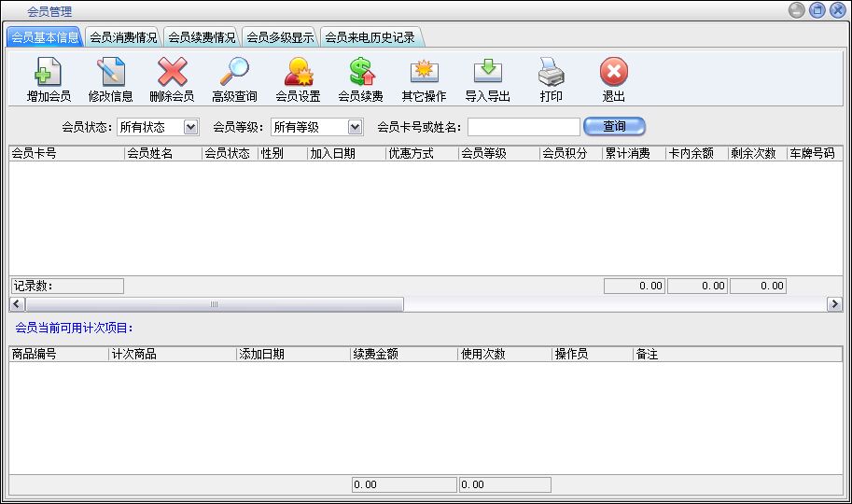Open the 会员来电历史记录 tab
The width and height of the screenshot is (852, 504).
[x=370, y=38]
